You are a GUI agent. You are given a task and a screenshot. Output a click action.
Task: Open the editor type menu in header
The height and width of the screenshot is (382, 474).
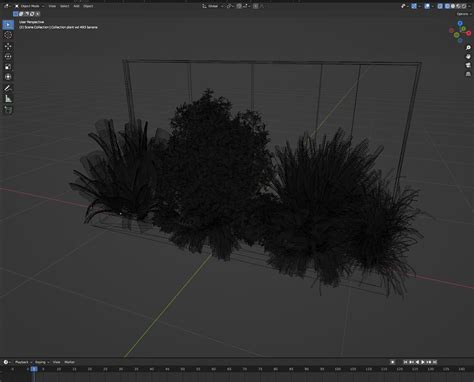tap(6, 6)
